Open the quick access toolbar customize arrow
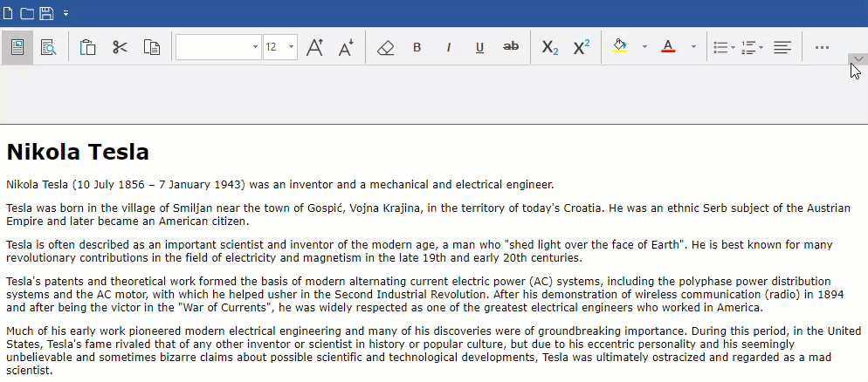This screenshot has height=382, width=868. pos(66,13)
